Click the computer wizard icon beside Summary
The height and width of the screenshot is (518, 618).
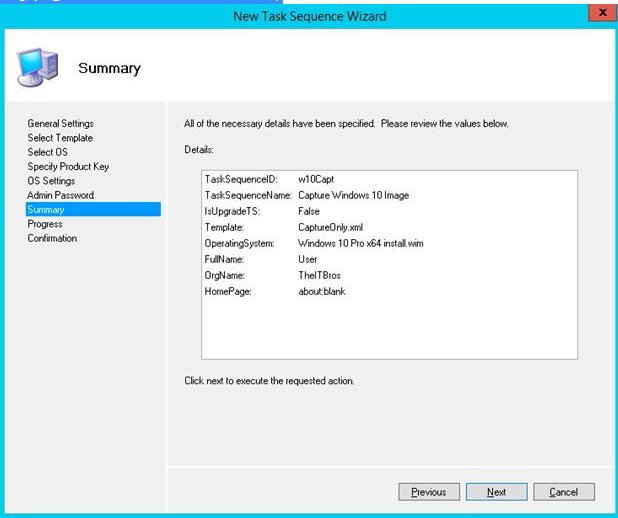(x=38, y=67)
